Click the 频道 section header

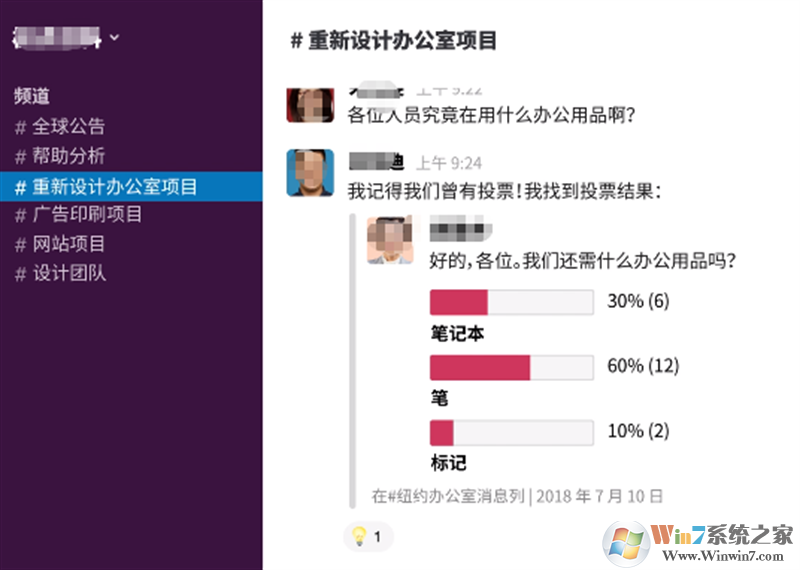coord(32,96)
